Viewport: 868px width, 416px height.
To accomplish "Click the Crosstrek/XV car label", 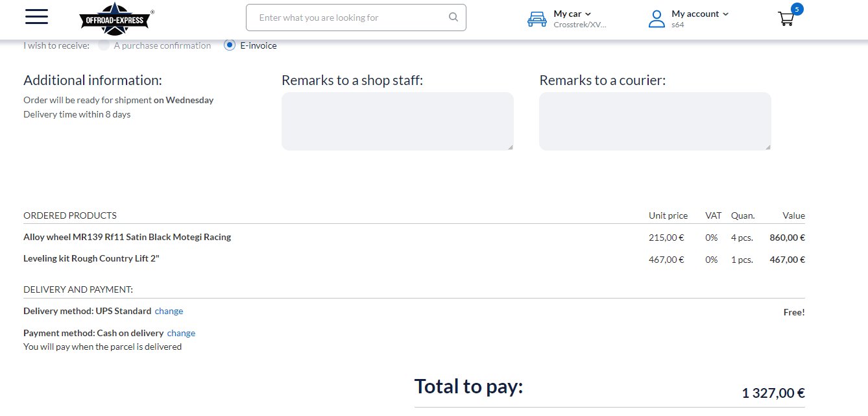I will pos(580,25).
